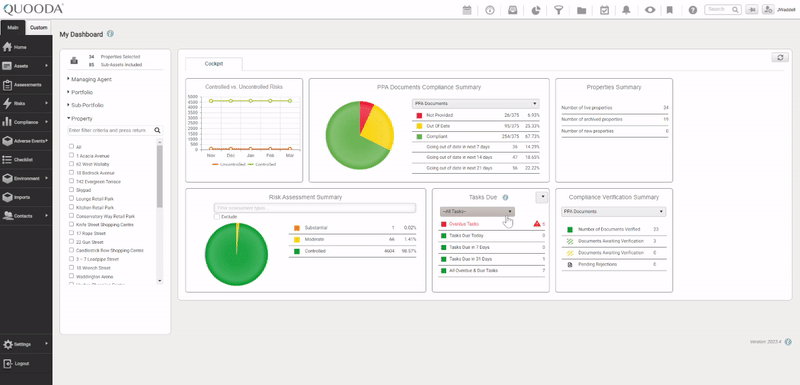
Task: Check 1 Acacia Avenue property
Action: coord(71,155)
